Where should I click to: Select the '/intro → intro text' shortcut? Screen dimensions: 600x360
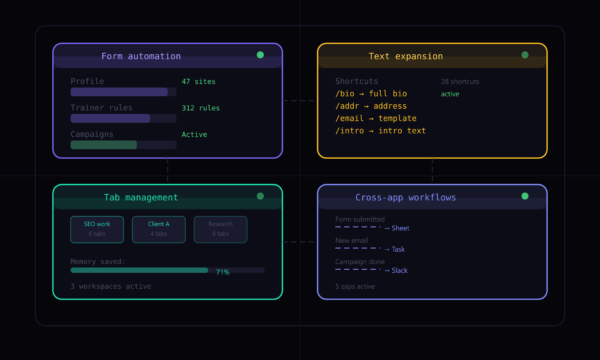pos(380,131)
